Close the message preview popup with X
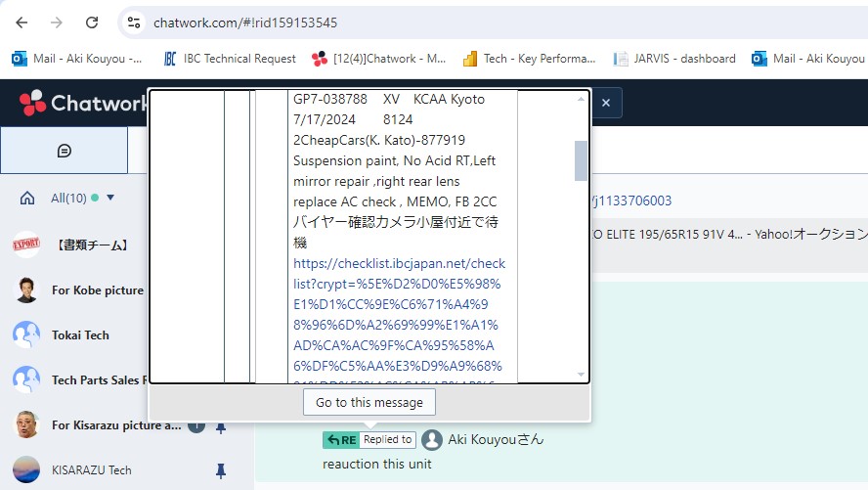The width and height of the screenshot is (868, 490). coord(606,103)
